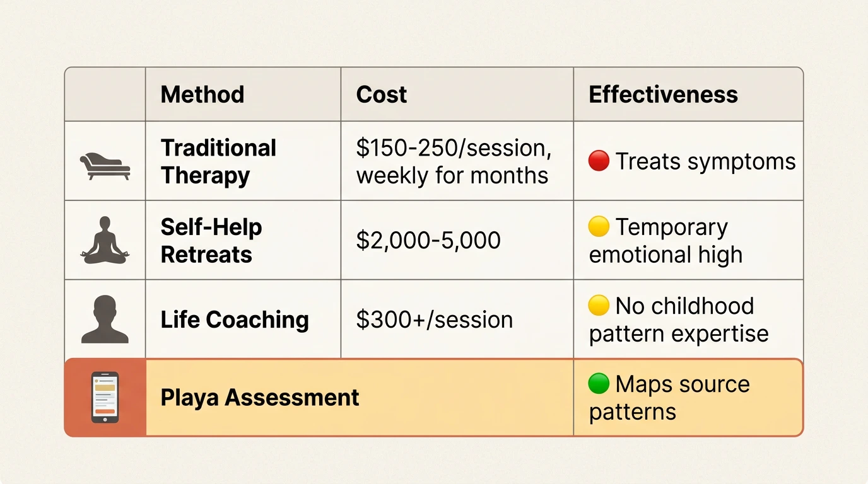Click the Cost column header

[x=382, y=95]
